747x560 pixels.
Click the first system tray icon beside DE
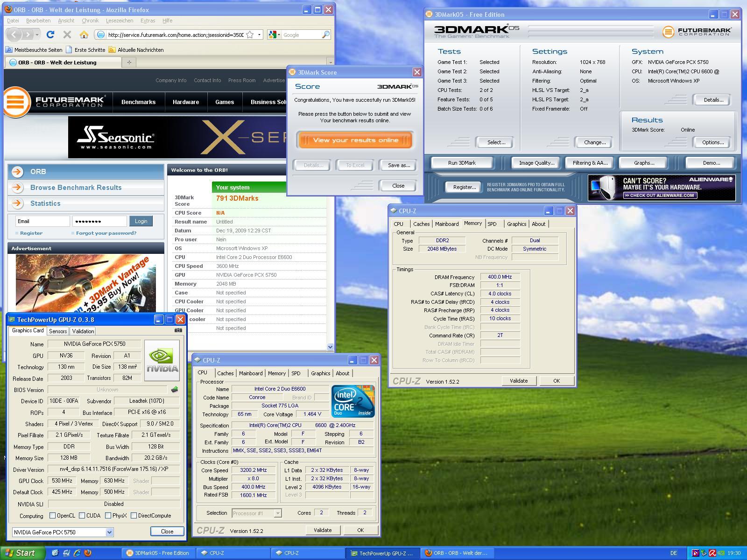[x=695, y=553]
